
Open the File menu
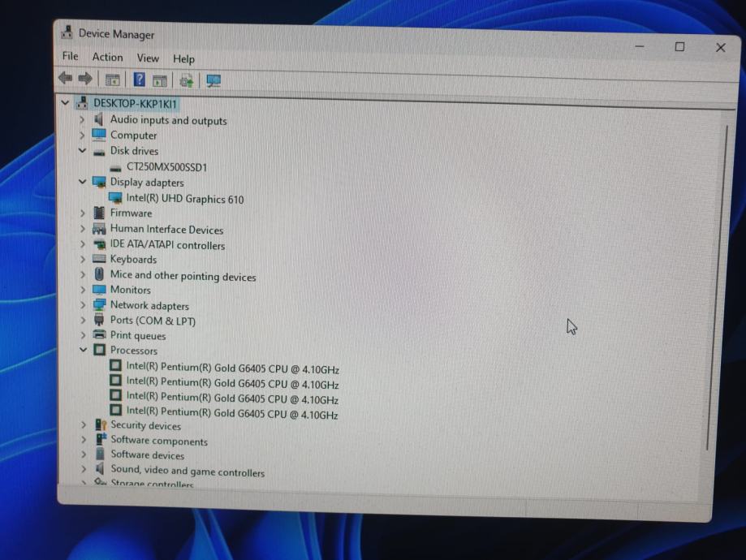click(x=71, y=56)
